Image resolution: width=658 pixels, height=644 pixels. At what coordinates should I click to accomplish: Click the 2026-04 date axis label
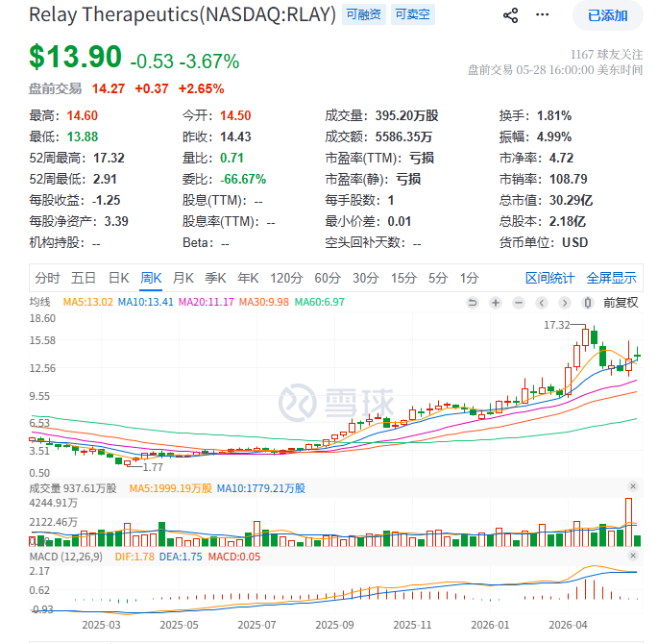click(568, 625)
